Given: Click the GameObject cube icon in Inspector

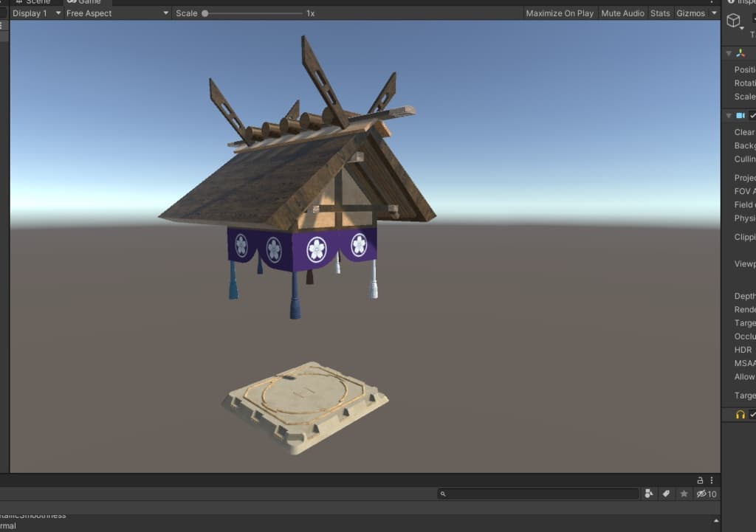Looking at the screenshot, I should click(733, 20).
